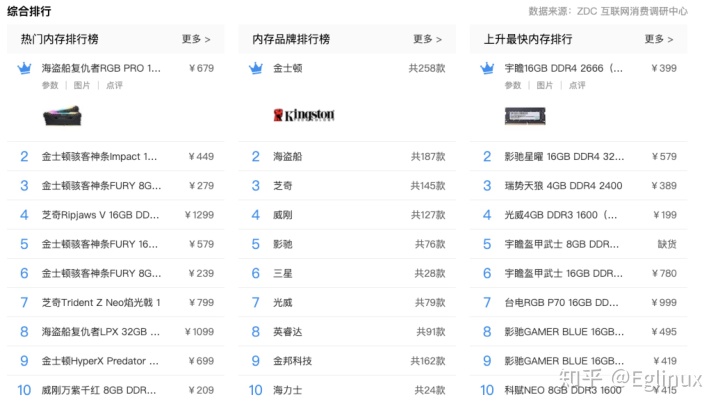
Task: Click the 热门内存排行榜 heading
Action: 60,39
